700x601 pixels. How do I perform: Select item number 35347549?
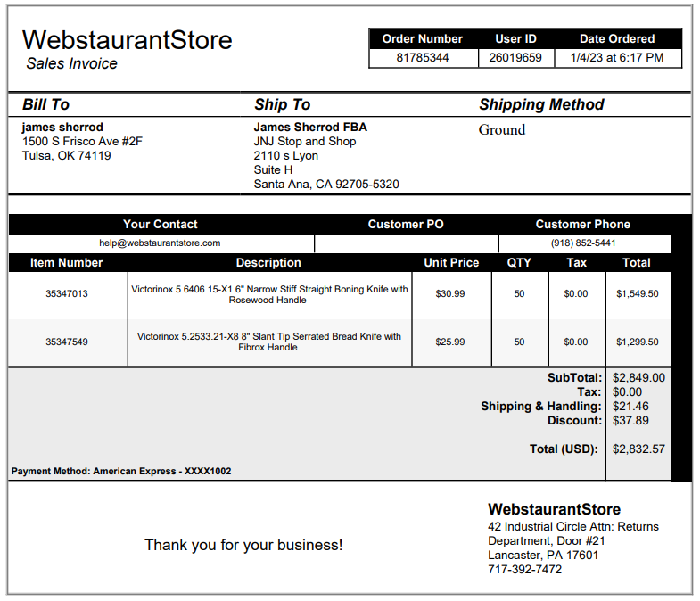(x=67, y=342)
